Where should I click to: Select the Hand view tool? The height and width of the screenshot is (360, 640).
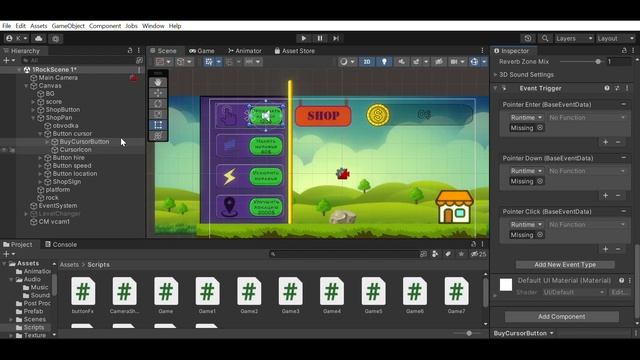[x=158, y=82]
